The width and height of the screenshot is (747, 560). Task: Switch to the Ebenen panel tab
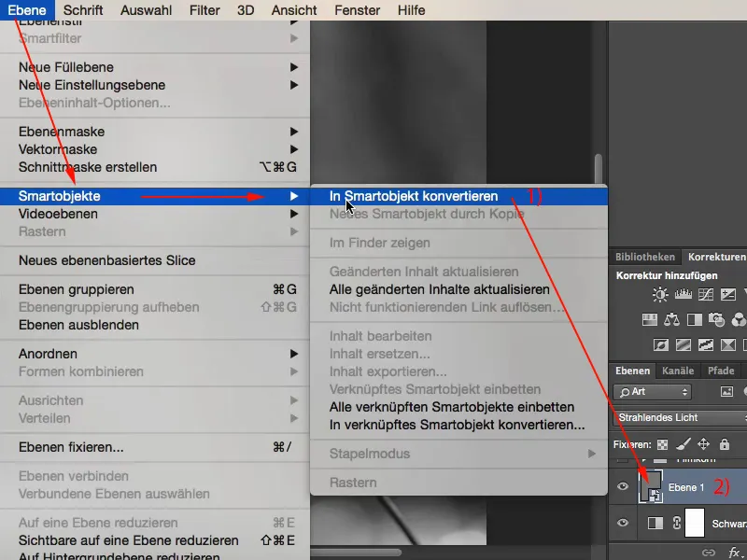pos(633,371)
